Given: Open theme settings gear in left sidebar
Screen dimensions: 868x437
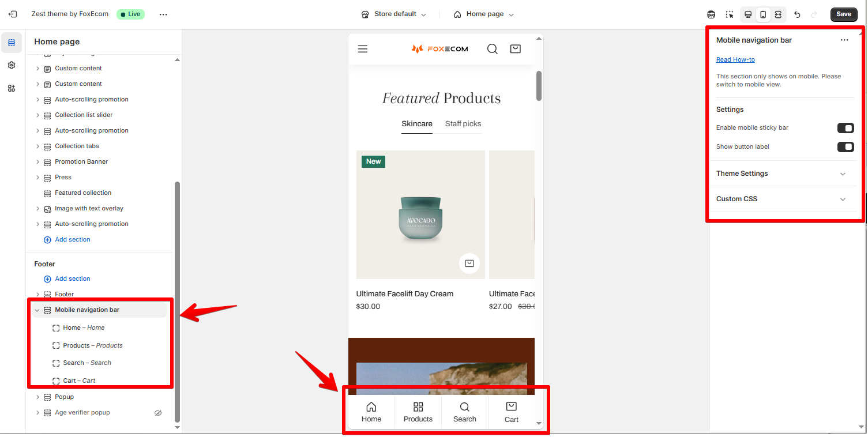Looking at the screenshot, I should pyautogui.click(x=12, y=65).
